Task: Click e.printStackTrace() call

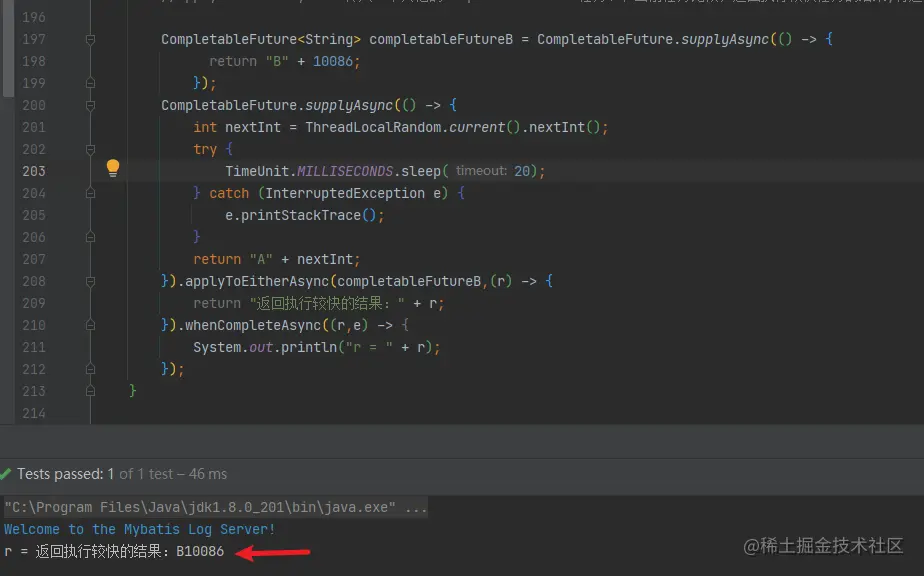Action: click(301, 215)
